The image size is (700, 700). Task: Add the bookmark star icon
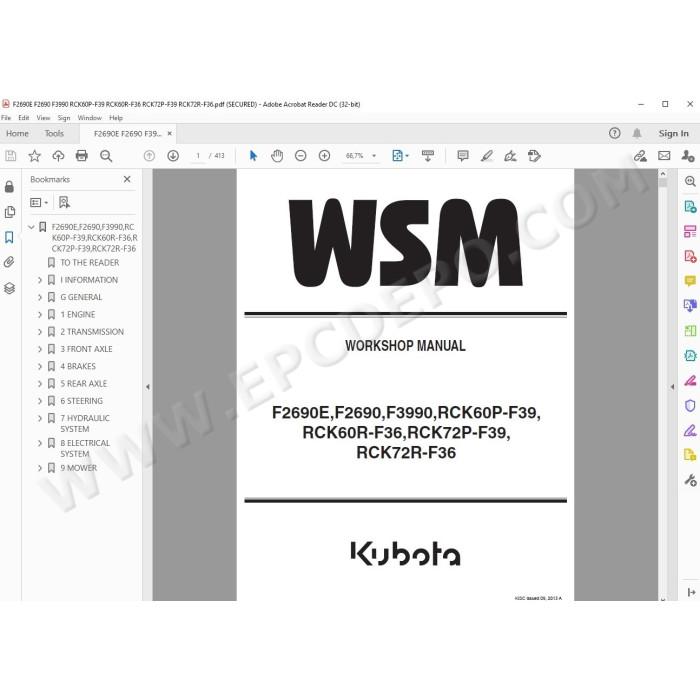click(34, 156)
